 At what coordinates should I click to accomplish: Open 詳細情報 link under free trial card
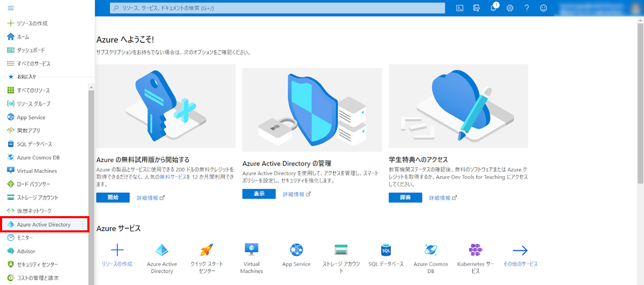click(x=150, y=198)
